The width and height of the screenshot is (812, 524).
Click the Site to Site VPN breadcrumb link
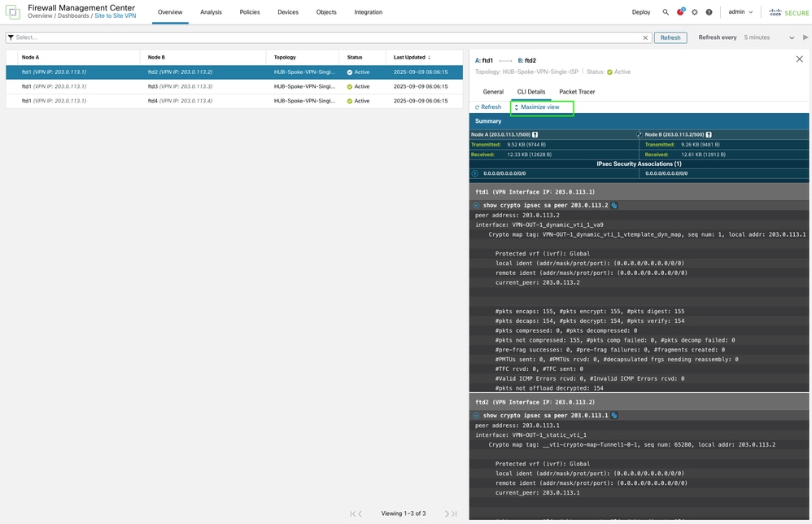[x=115, y=16]
